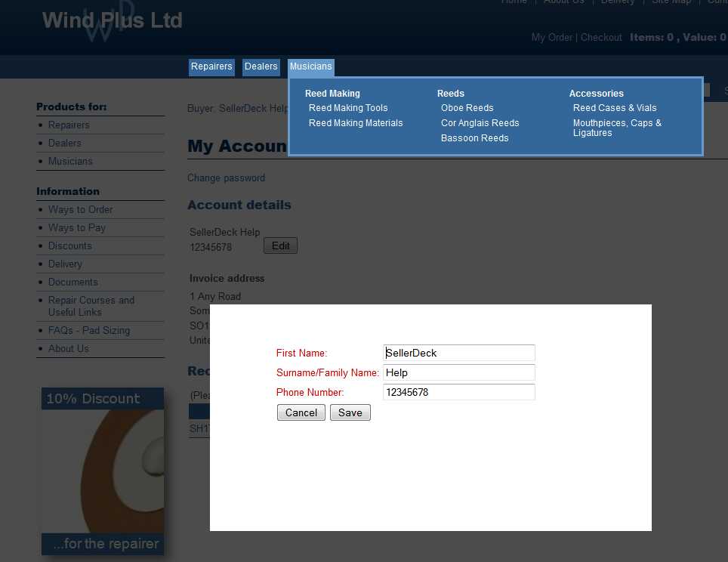
Task: Open Reed Cases & Vials
Action: [x=615, y=108]
